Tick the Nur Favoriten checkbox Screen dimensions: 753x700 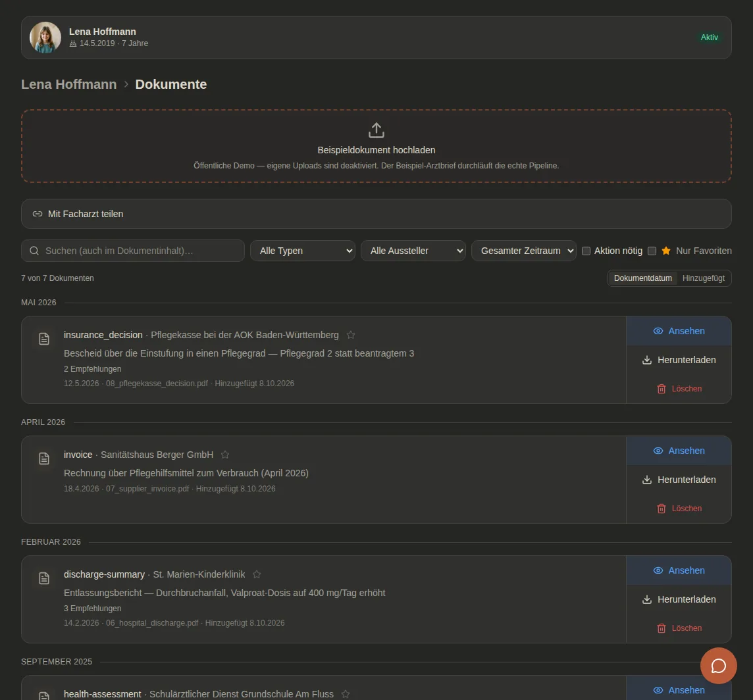point(652,251)
